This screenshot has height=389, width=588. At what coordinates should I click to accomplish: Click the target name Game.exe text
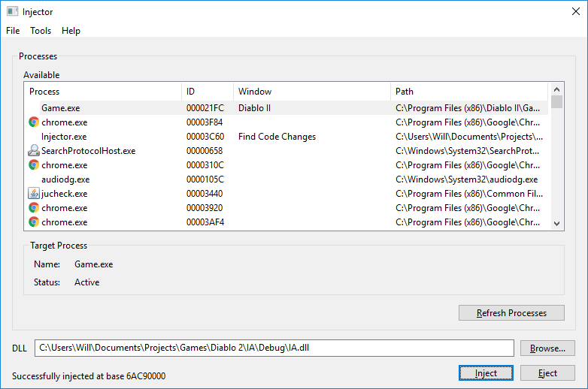pyautogui.click(x=94, y=264)
